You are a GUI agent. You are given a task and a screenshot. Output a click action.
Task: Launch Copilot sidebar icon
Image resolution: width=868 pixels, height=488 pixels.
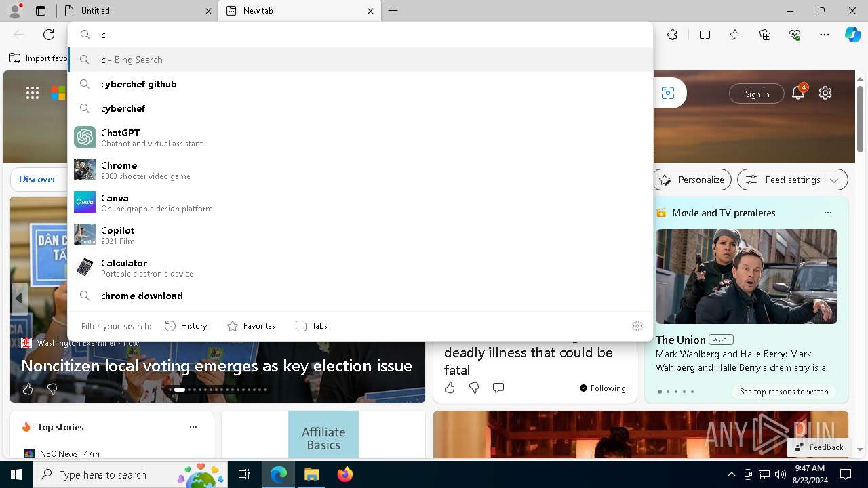[x=852, y=35]
